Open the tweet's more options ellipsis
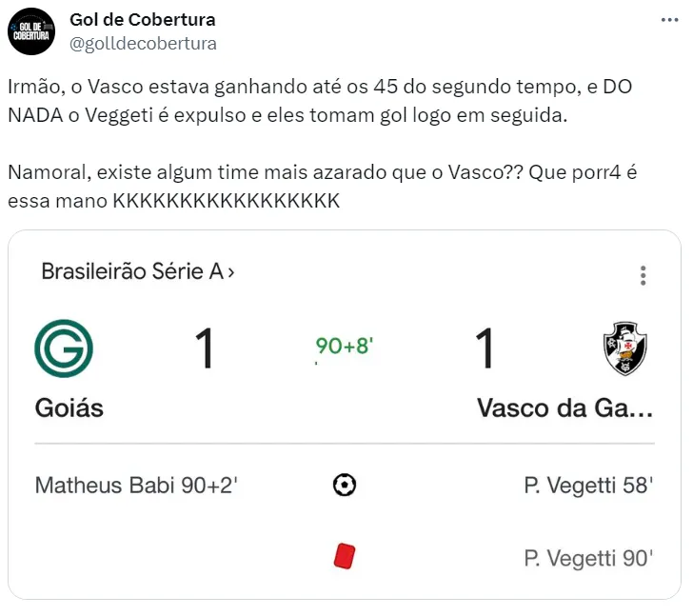693x616 pixels. click(670, 20)
